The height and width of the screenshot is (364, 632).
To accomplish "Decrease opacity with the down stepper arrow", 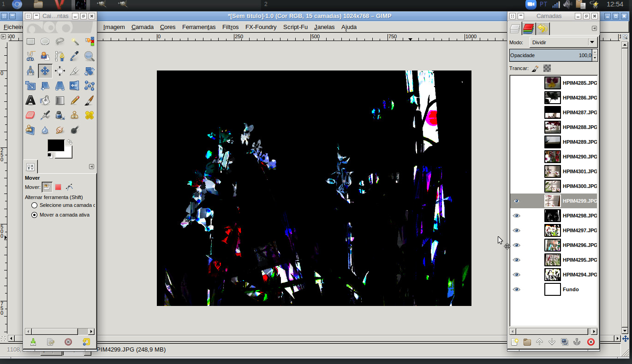I will [595, 58].
